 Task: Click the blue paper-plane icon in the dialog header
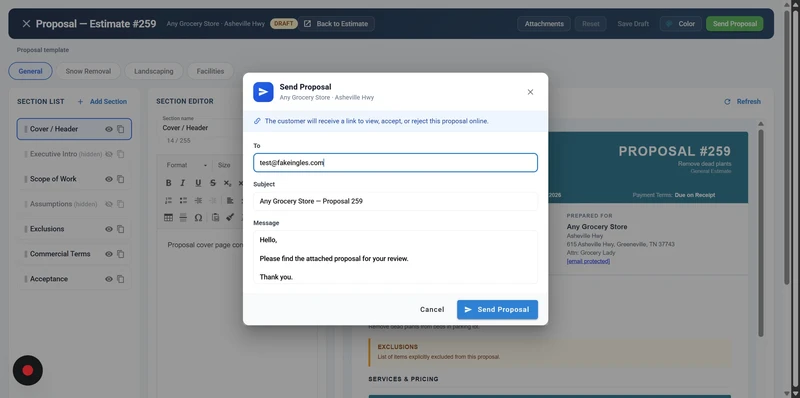point(263,92)
